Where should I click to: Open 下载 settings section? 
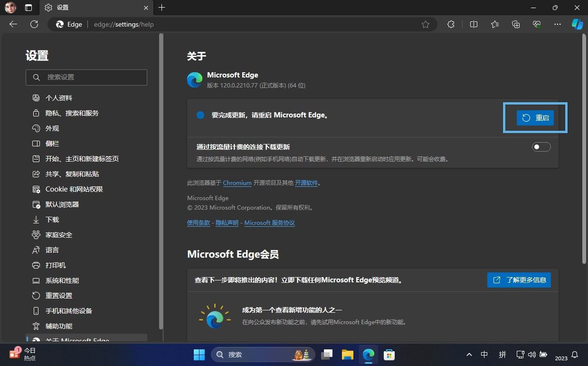[86, 220]
